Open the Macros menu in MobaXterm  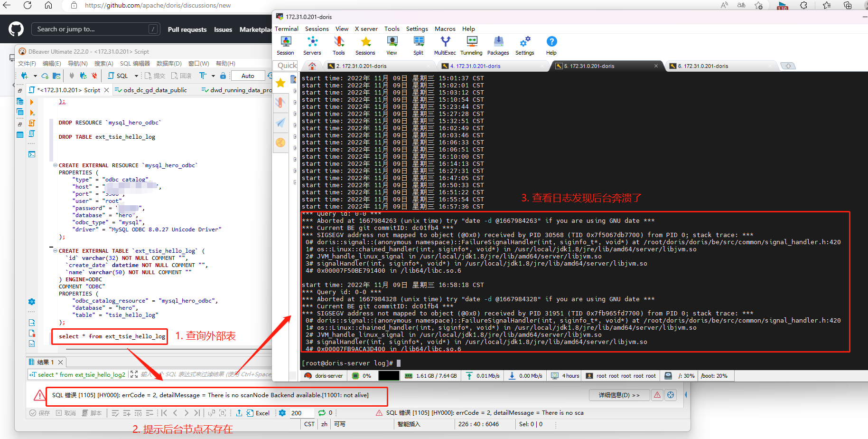(x=445, y=29)
